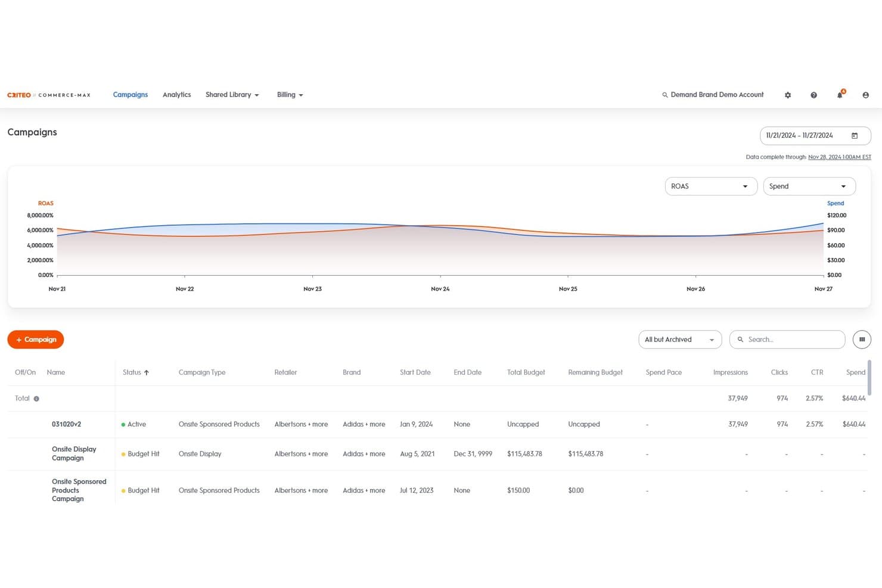The width and height of the screenshot is (882, 588).
Task: Open the 031020v2 campaign
Action: click(x=67, y=424)
